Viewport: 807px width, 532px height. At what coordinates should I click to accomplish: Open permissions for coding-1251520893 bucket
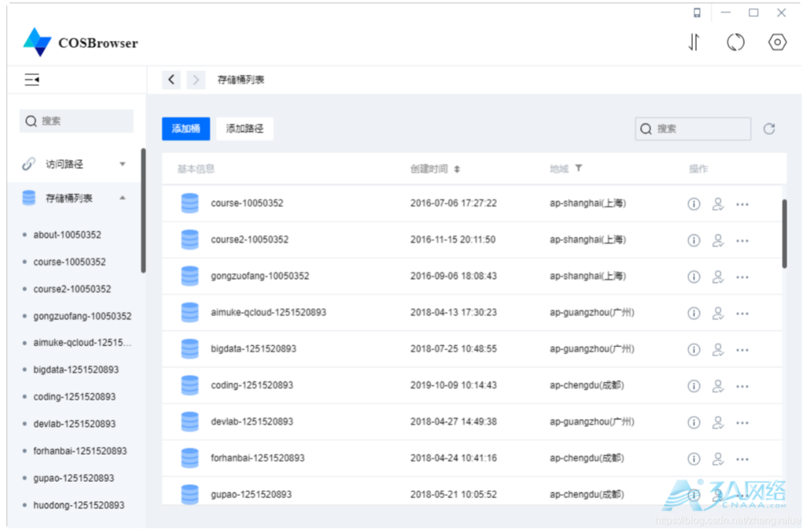coord(718,386)
